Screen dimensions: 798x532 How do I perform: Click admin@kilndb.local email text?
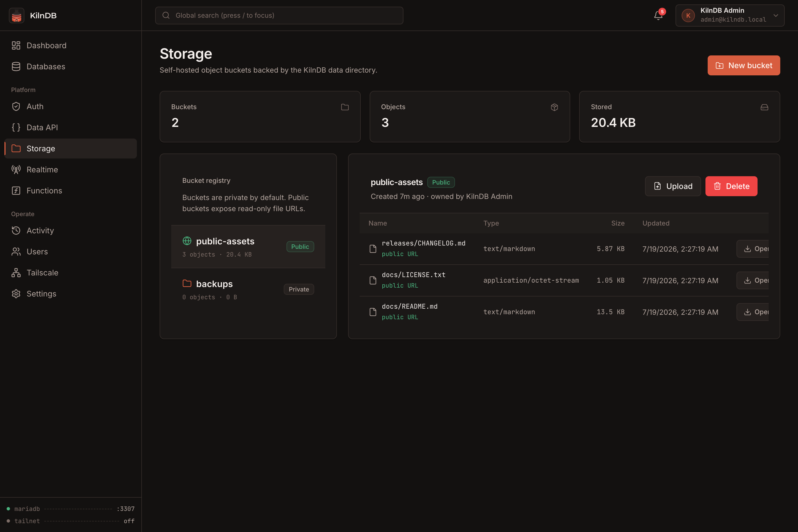click(x=733, y=20)
